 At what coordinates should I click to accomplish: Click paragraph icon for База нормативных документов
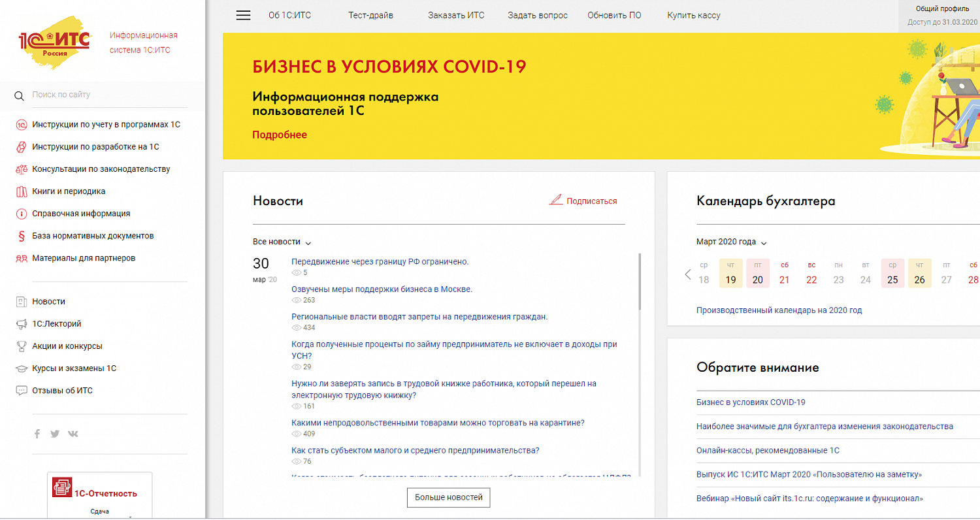(20, 236)
